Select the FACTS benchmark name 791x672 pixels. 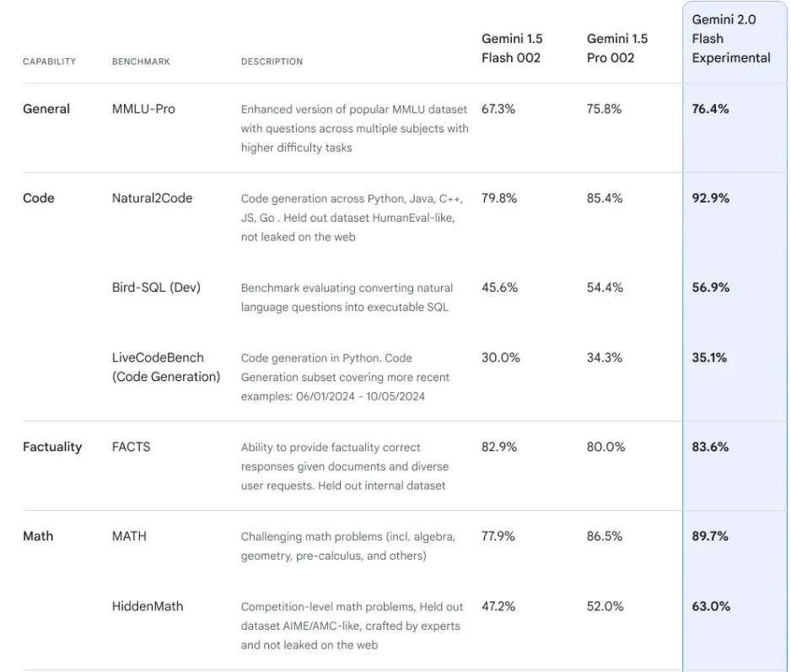click(132, 447)
